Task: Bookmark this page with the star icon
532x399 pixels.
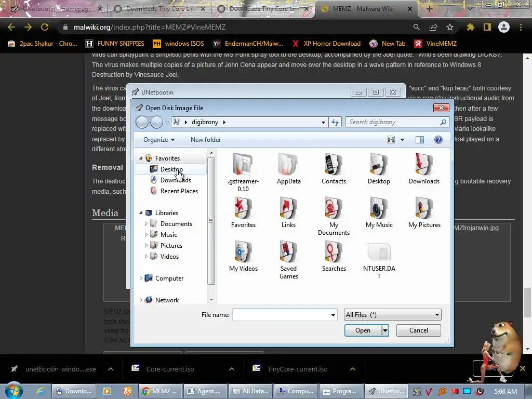Action: 449,27
